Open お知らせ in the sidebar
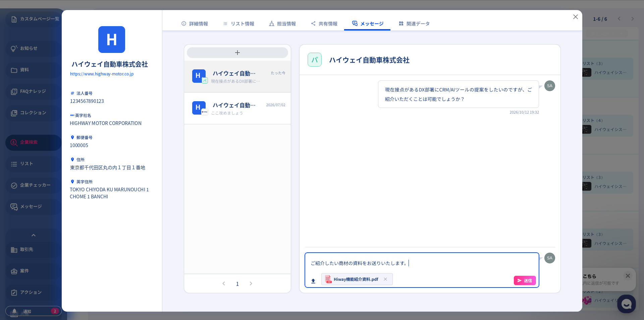Image resolution: width=644 pixels, height=320 pixels. click(x=34, y=49)
